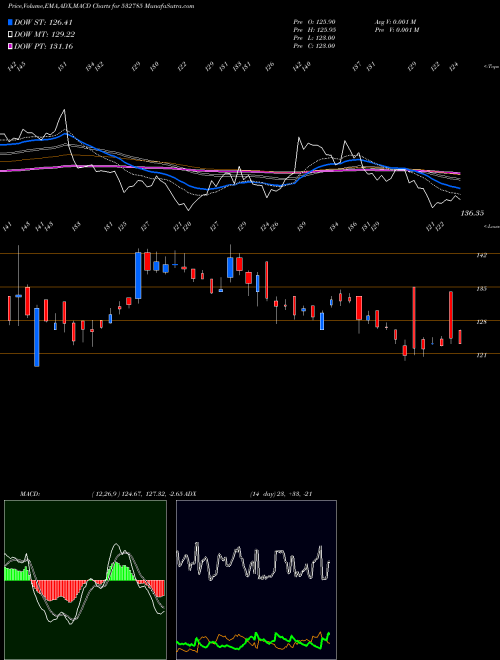The image size is (500, 660).
Task: Click the 142 price level axis label
Action: [x=482, y=255]
